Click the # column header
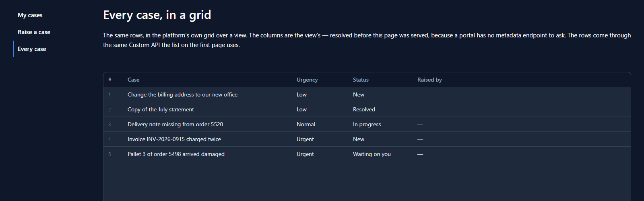Screen dimensions: 644x201 [110, 80]
